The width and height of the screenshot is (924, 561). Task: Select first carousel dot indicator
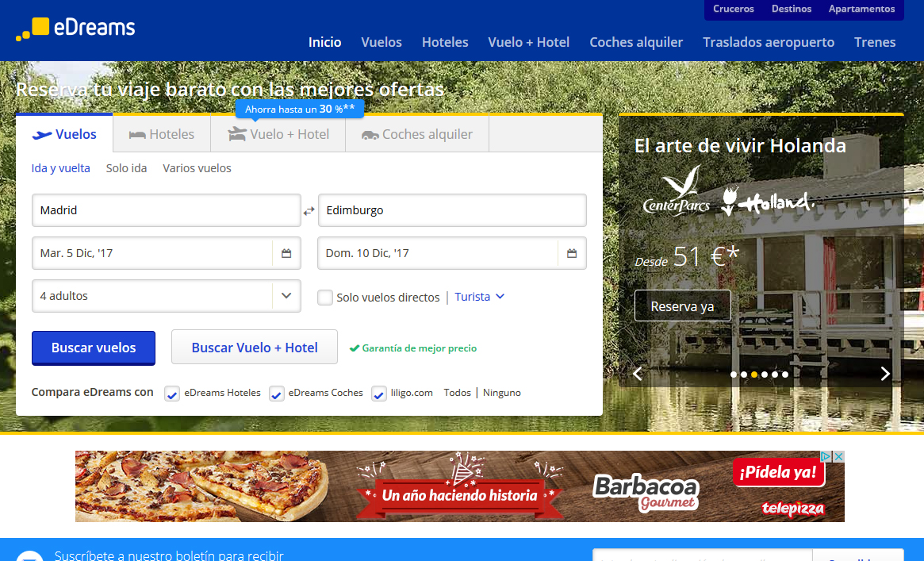tap(734, 375)
